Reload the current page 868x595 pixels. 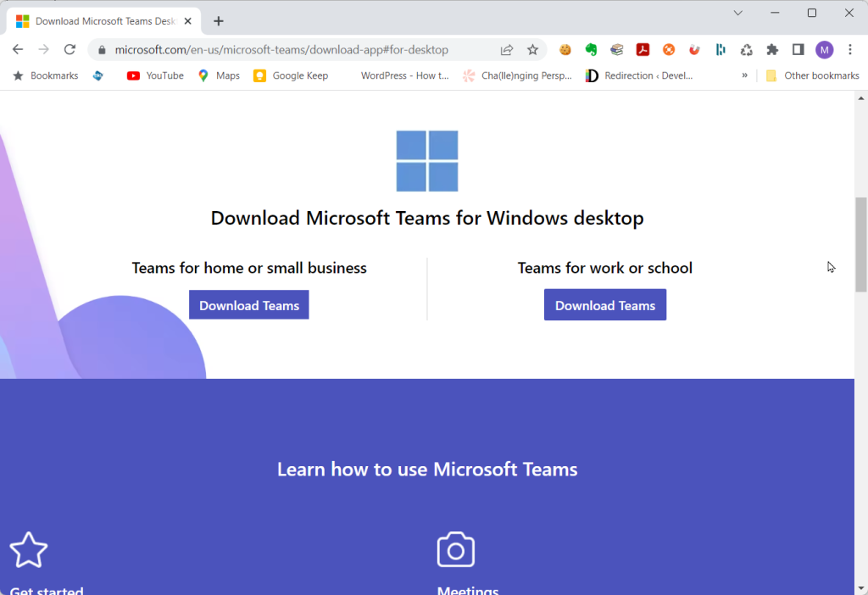coord(70,50)
